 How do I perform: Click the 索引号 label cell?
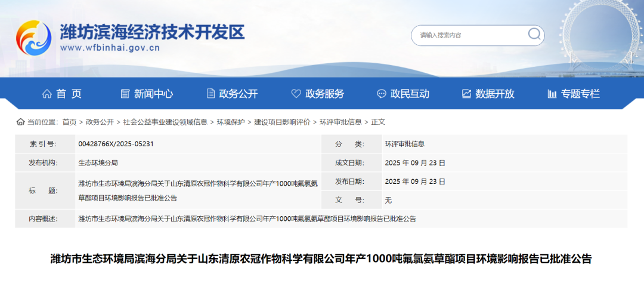tap(45, 144)
